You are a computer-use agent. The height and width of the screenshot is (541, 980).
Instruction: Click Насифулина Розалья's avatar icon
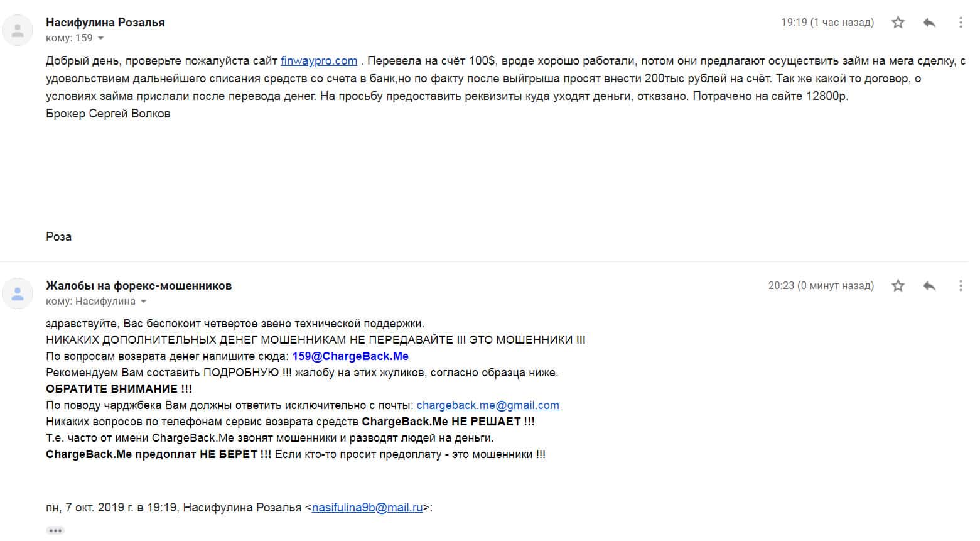point(18,30)
